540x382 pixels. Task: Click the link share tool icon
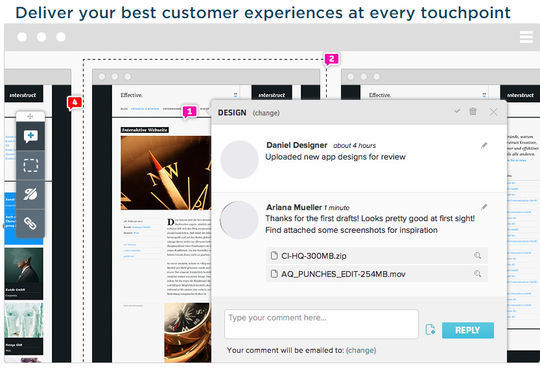point(30,224)
